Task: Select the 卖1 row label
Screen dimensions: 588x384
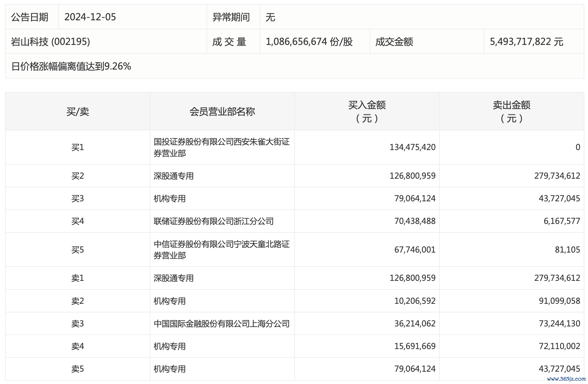Action: pos(78,278)
